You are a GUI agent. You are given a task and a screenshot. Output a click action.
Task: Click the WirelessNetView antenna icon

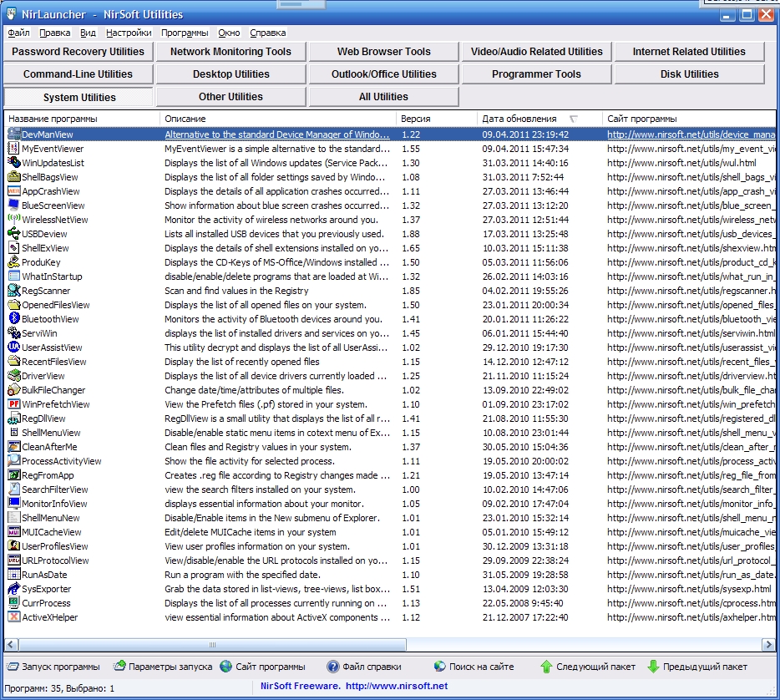[x=14, y=220]
